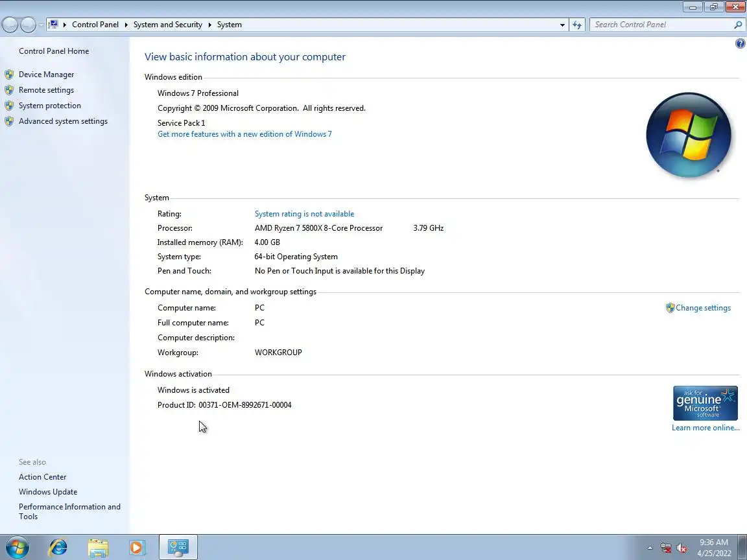
Task: Click the search magnifier icon
Action: (x=738, y=25)
